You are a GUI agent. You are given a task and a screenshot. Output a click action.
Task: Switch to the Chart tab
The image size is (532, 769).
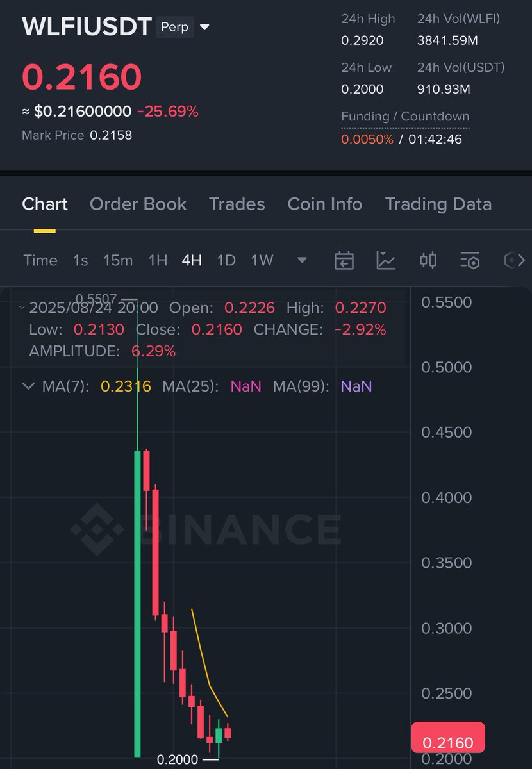click(45, 204)
